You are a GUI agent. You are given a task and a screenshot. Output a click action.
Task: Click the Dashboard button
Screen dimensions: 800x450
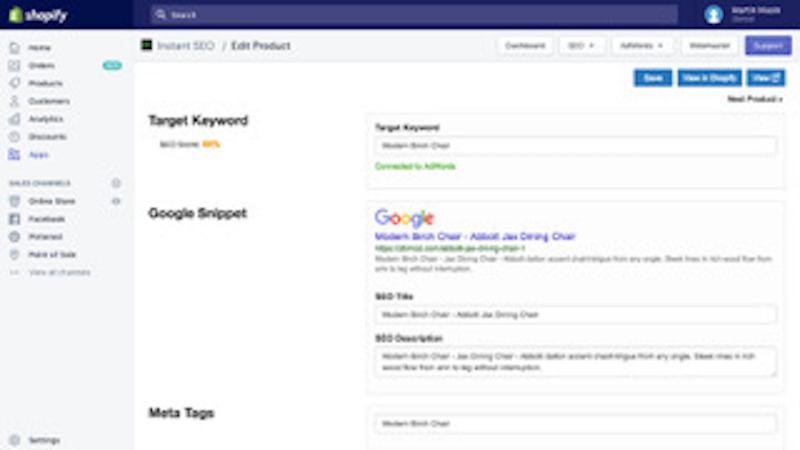click(x=525, y=45)
